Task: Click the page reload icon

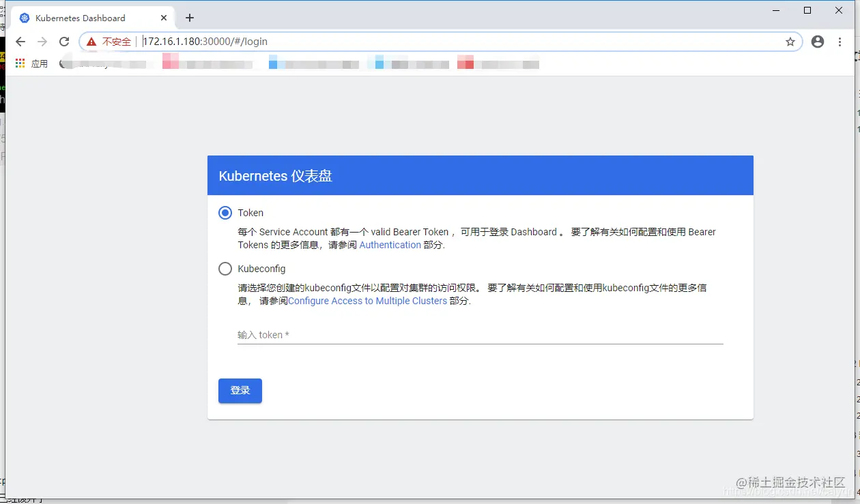Action: point(64,41)
